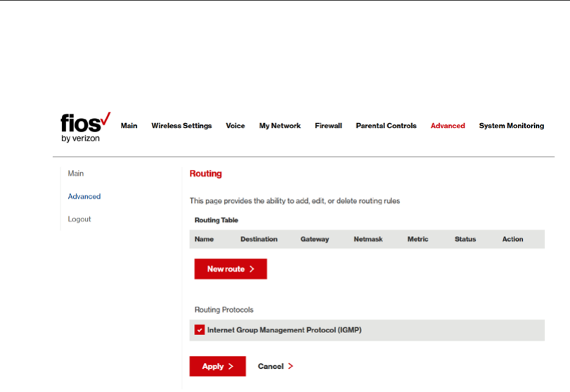The height and width of the screenshot is (392, 570).
Task: Open System Monitoring tab
Action: pos(512,126)
